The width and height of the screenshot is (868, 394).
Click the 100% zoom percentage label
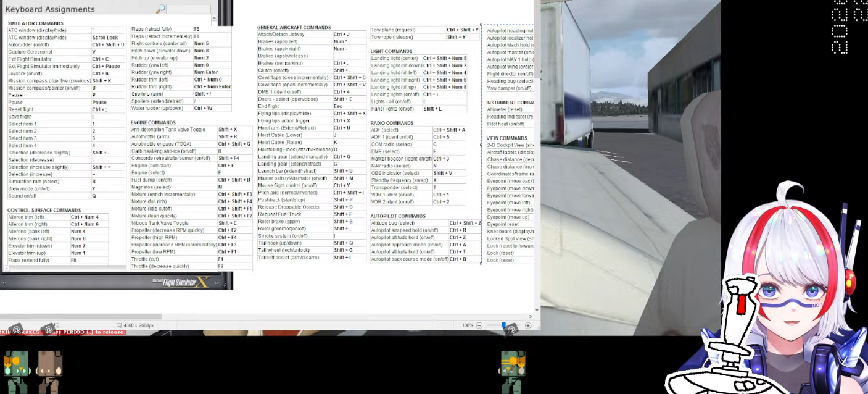[x=468, y=325]
